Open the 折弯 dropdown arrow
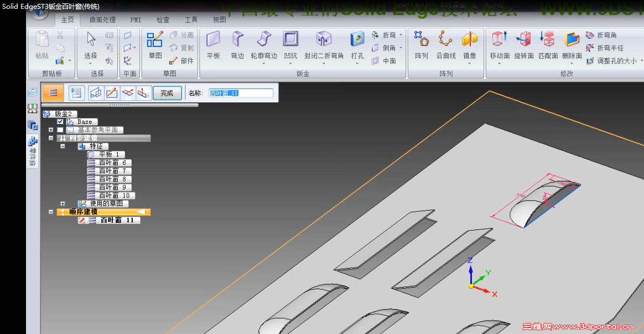Image resolution: width=644 pixels, height=334 pixels. [401, 35]
